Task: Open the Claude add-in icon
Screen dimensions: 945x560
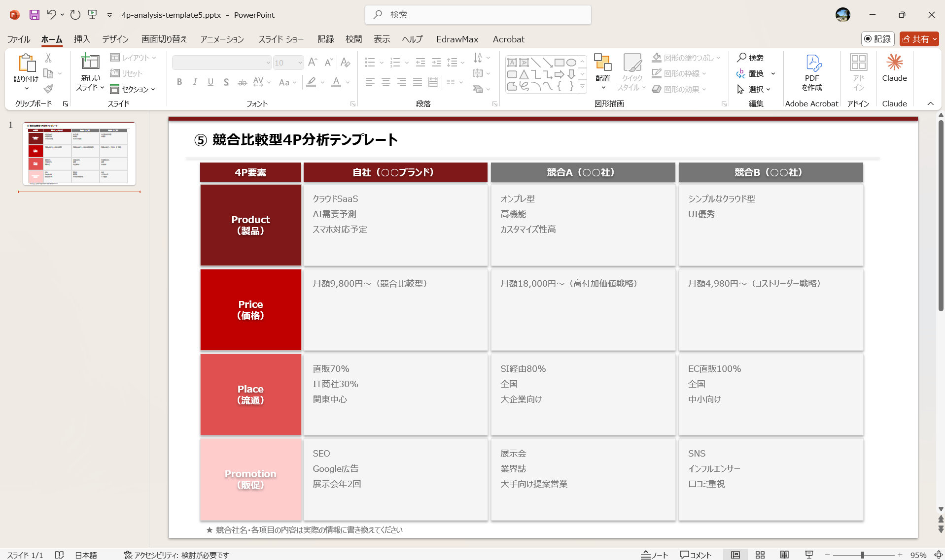Action: (x=894, y=68)
